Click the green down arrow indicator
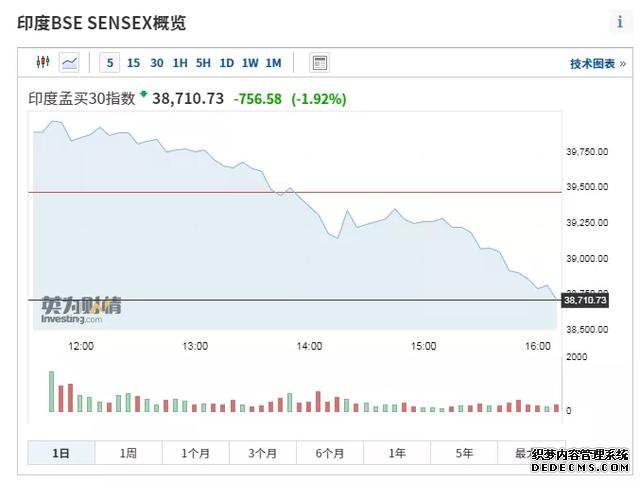The width and height of the screenshot is (640, 482). click(x=143, y=94)
